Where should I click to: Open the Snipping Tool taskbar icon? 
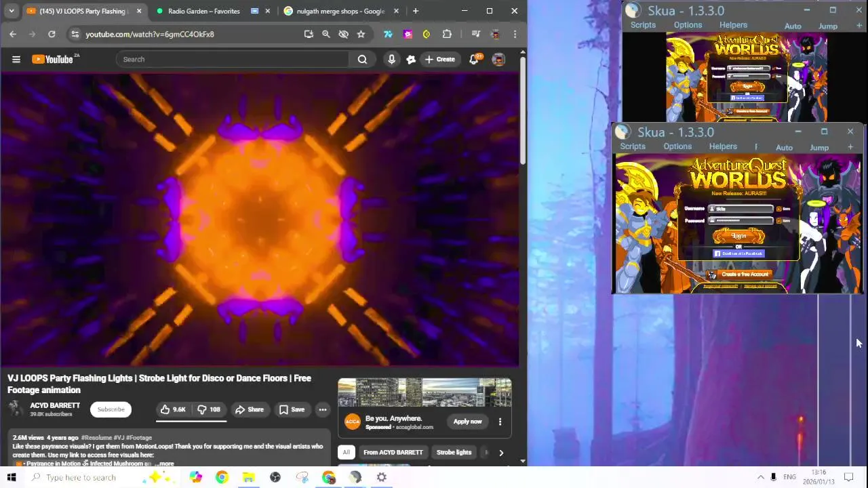pyautogui.click(x=302, y=477)
